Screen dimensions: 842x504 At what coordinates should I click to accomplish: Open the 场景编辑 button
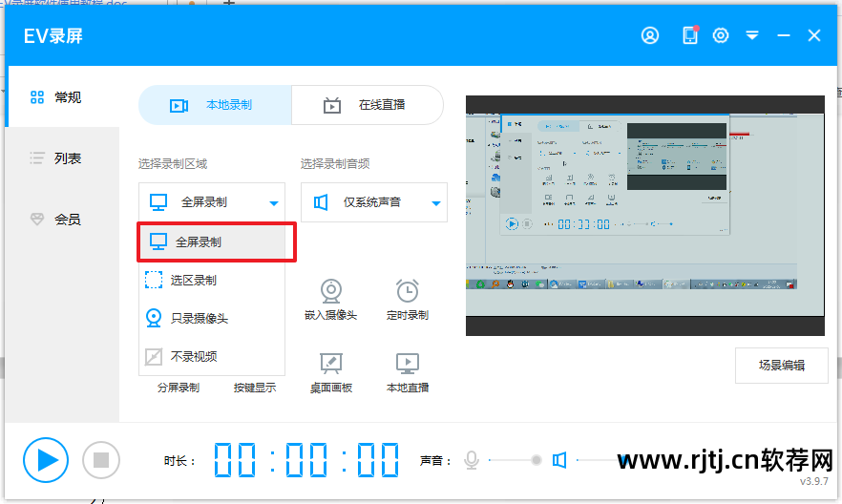(x=781, y=366)
